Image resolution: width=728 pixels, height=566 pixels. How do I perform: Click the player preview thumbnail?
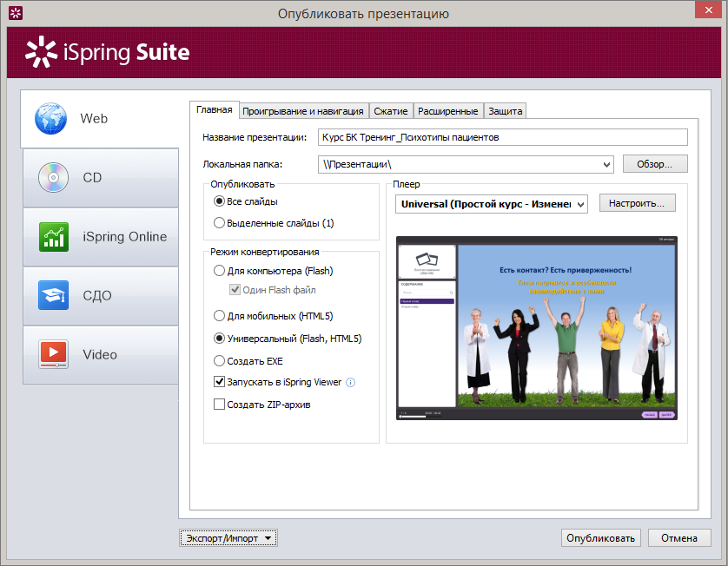[x=536, y=328]
